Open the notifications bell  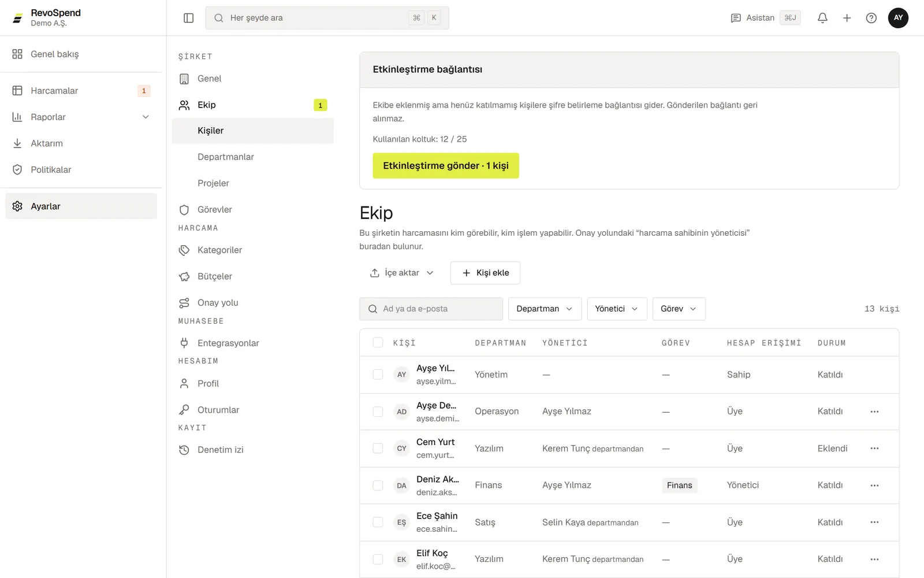(822, 18)
